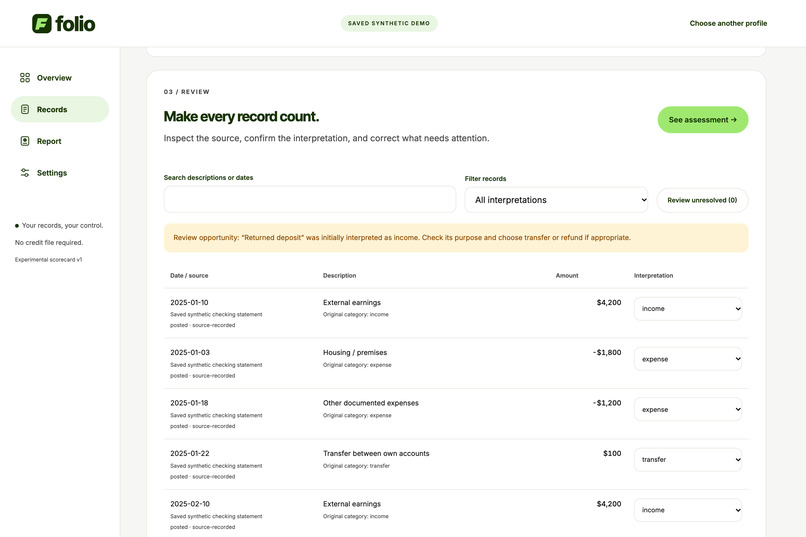Screen dimensions: 806x537
Task: Click the Description column header
Action: (339, 275)
